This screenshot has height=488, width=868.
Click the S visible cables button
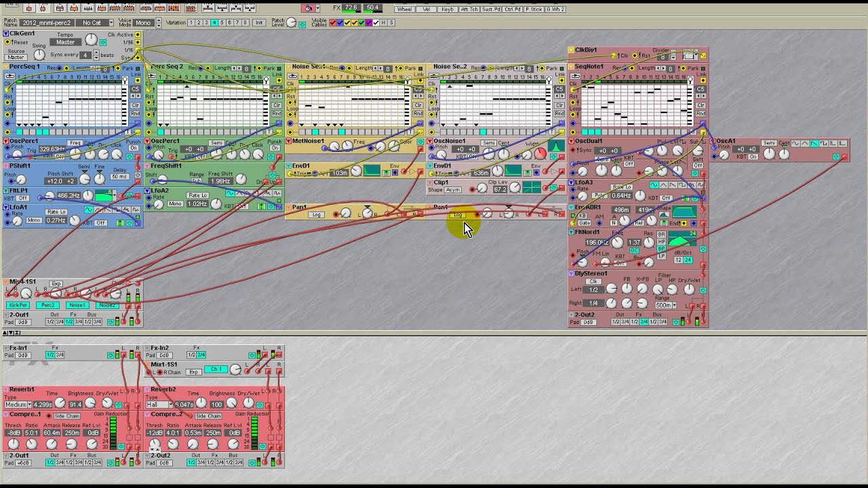[x=391, y=22]
